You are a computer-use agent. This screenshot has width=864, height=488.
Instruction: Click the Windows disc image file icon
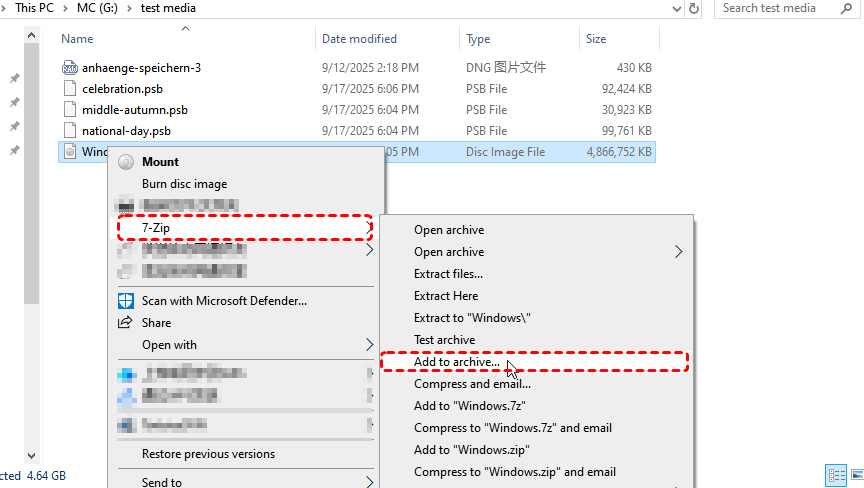pos(69,152)
